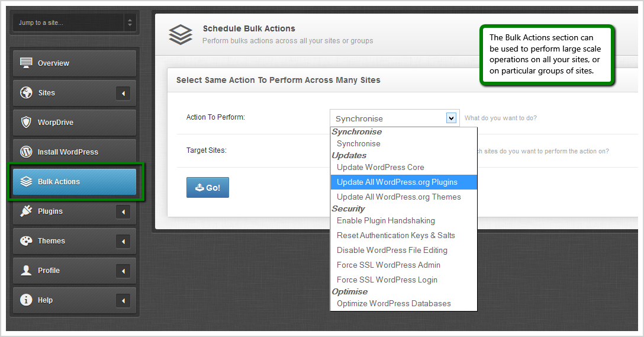This screenshot has height=337, width=644.
Task: Choose Disable WordPress File Editing option
Action: click(404, 251)
